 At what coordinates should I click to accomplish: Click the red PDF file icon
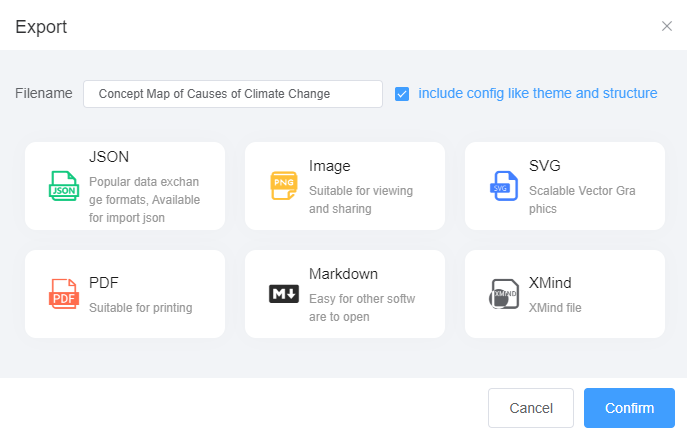click(x=63, y=294)
